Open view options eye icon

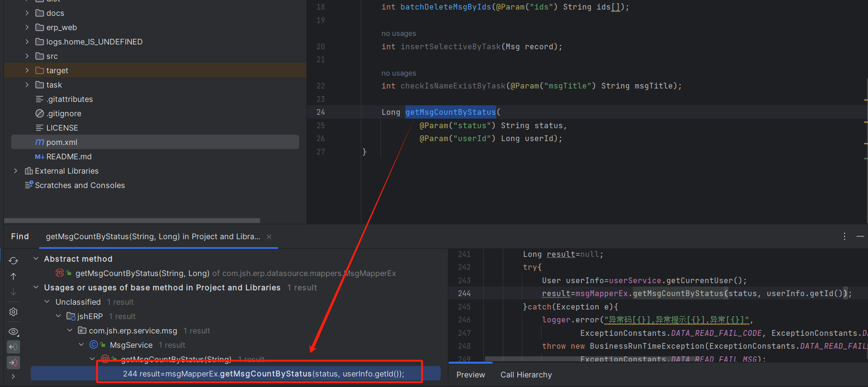(13, 332)
